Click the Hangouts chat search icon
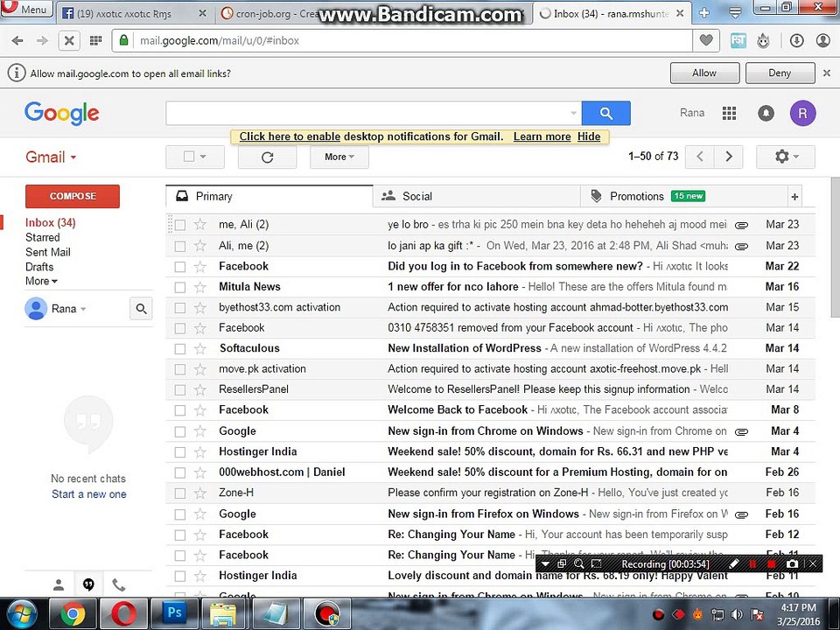Image resolution: width=840 pixels, height=630 pixels. pos(141,309)
